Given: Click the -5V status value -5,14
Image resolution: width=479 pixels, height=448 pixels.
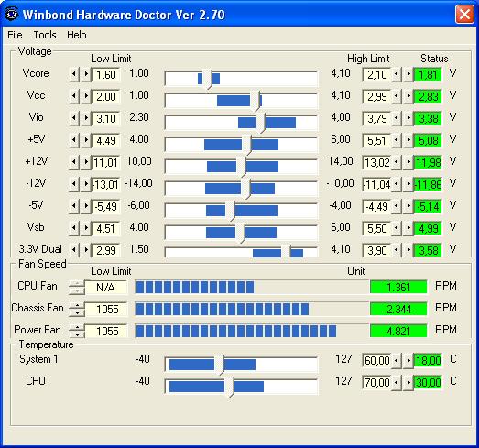Looking at the screenshot, I should point(428,206).
